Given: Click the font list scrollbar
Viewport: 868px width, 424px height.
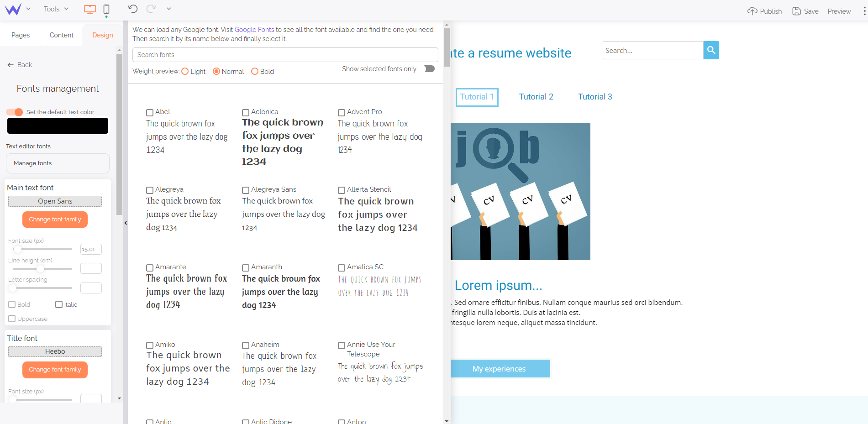Looking at the screenshot, I should pyautogui.click(x=447, y=47).
